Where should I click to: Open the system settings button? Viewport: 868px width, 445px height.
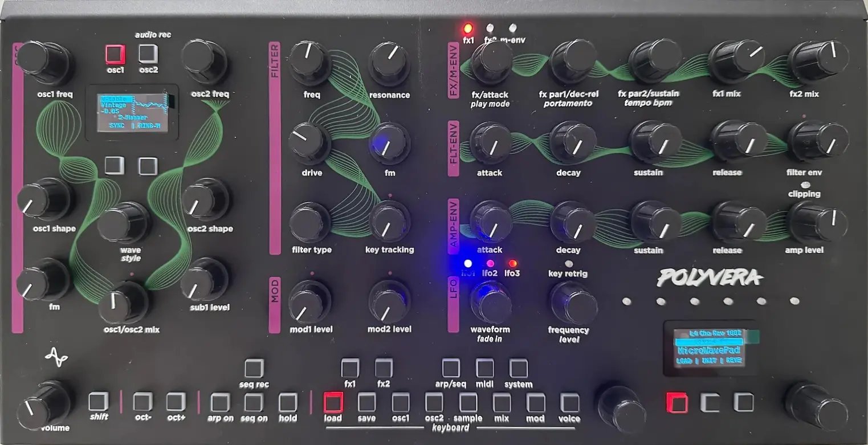click(x=519, y=368)
